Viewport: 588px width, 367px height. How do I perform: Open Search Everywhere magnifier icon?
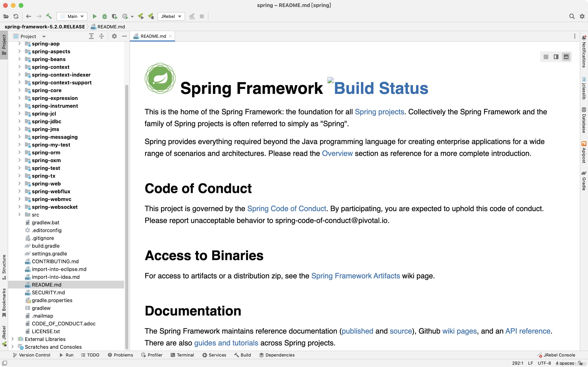click(572, 16)
